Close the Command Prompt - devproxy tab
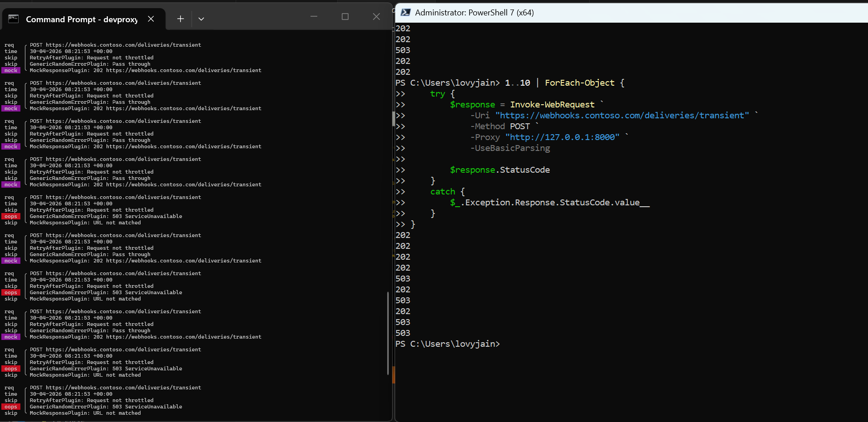This screenshot has width=868, height=422. click(x=151, y=19)
